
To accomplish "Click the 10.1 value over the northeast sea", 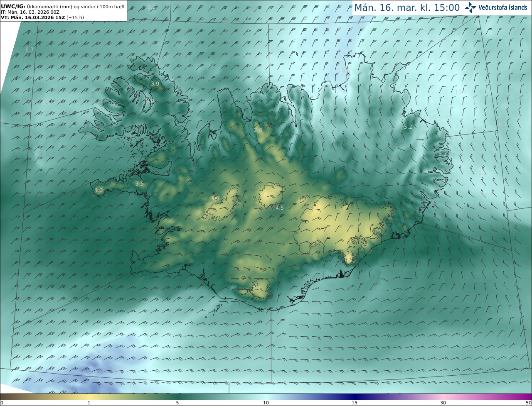I will click(x=461, y=92).
